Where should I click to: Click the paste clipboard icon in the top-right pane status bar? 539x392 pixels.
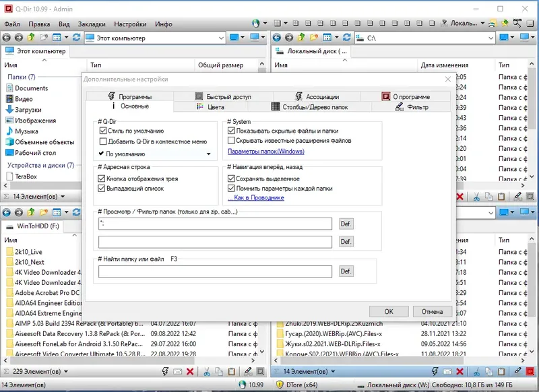[x=501, y=197]
